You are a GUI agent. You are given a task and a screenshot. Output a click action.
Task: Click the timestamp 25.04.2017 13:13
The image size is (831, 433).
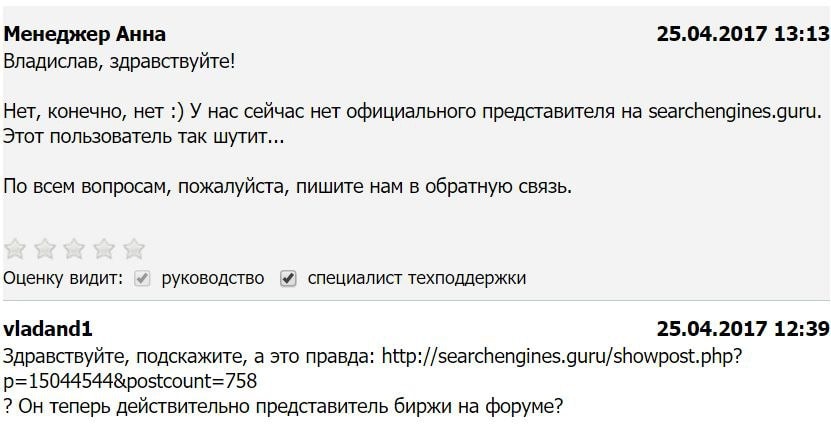pos(742,34)
